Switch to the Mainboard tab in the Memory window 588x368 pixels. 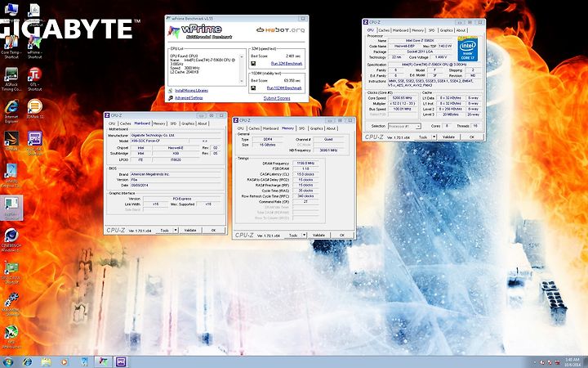click(x=270, y=128)
